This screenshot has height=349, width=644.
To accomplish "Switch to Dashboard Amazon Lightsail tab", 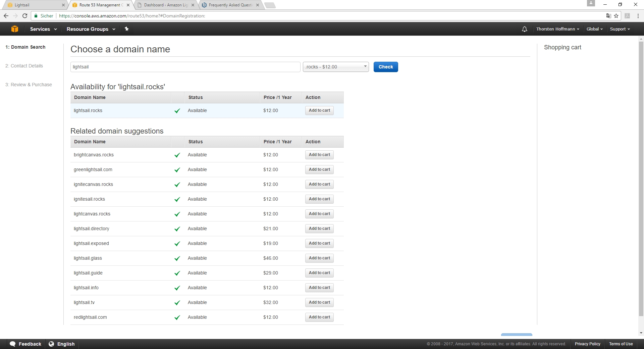I will point(166,5).
